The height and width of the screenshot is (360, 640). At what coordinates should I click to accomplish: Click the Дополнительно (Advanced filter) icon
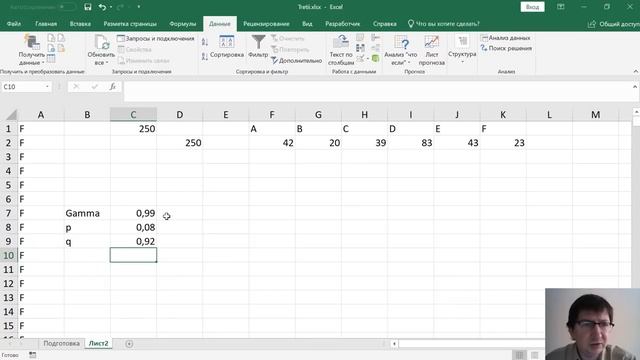pyautogui.click(x=297, y=60)
